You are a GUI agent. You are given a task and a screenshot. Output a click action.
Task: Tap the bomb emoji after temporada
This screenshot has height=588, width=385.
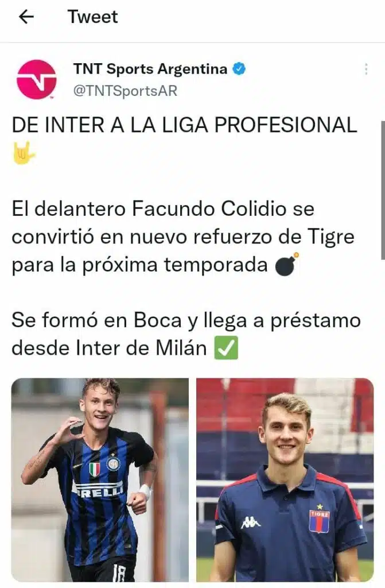287,264
